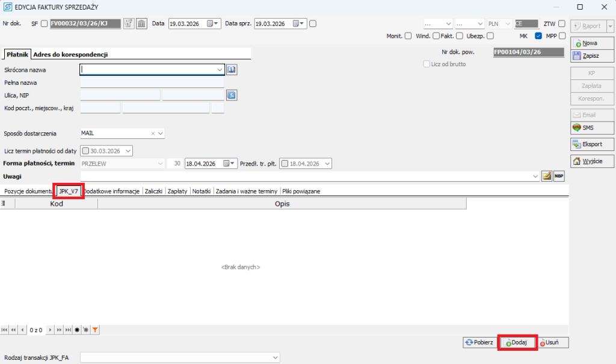Image resolution: width=616 pixels, height=364 pixels.
Task: Open the contractor book icon next to Skrócona nazwa
Action: coord(232,70)
